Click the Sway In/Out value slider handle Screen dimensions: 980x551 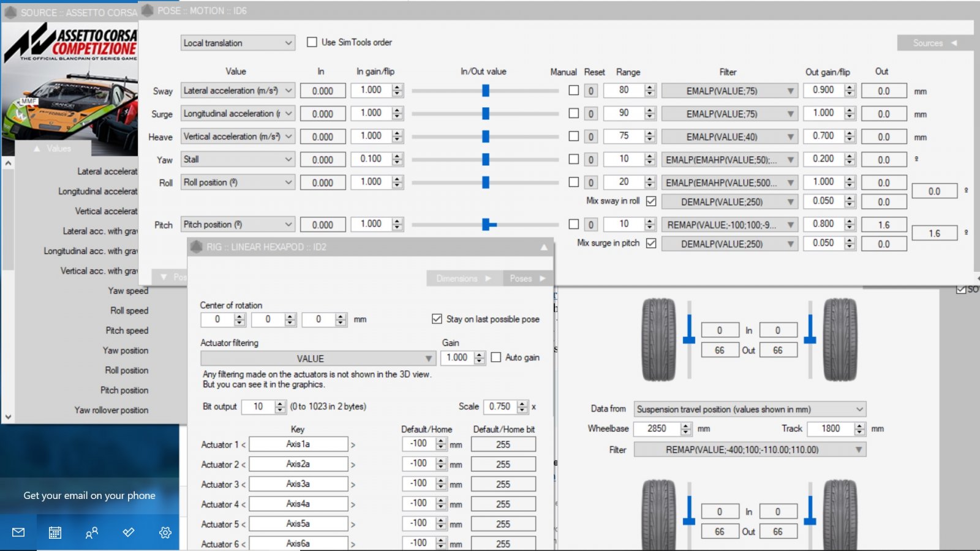click(486, 91)
